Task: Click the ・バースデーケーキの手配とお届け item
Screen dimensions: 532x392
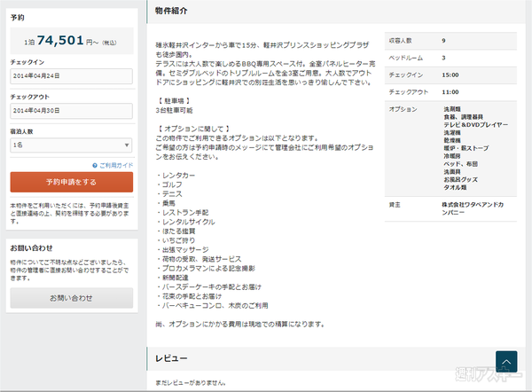Action: (208, 287)
